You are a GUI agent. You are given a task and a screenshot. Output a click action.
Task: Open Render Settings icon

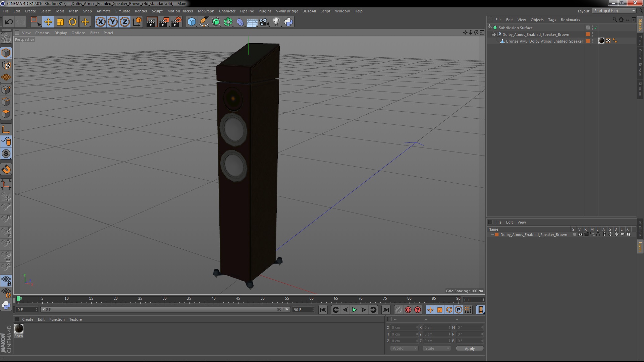(x=176, y=22)
